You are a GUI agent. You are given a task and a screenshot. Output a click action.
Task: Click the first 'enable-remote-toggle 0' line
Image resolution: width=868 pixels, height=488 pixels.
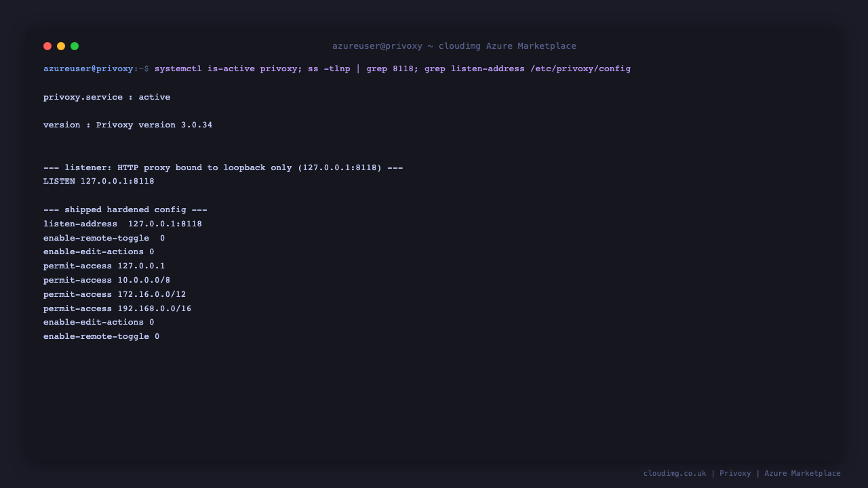104,238
